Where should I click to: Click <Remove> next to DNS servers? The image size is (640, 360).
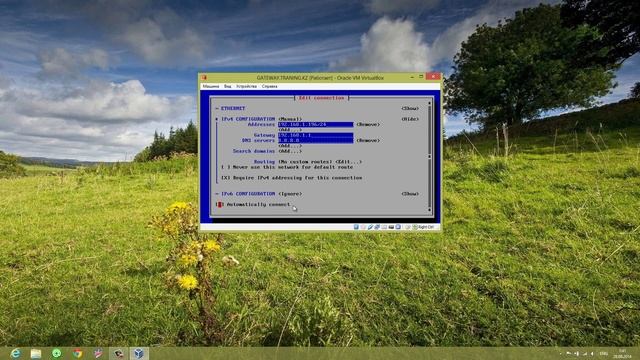[x=368, y=140]
